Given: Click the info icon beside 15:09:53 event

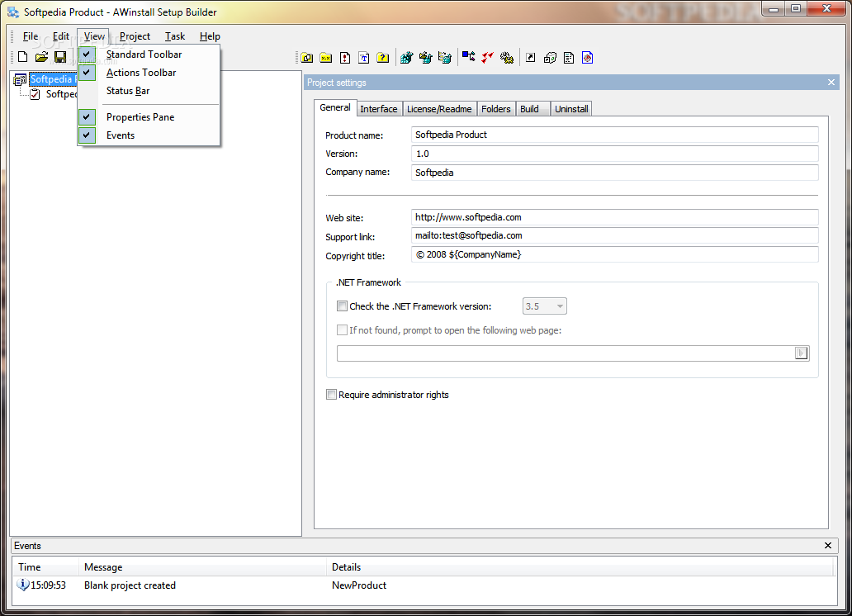Looking at the screenshot, I should tap(23, 585).
